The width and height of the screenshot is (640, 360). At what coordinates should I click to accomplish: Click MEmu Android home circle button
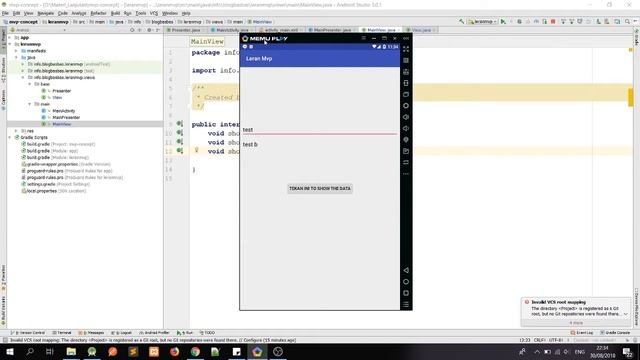(406, 282)
